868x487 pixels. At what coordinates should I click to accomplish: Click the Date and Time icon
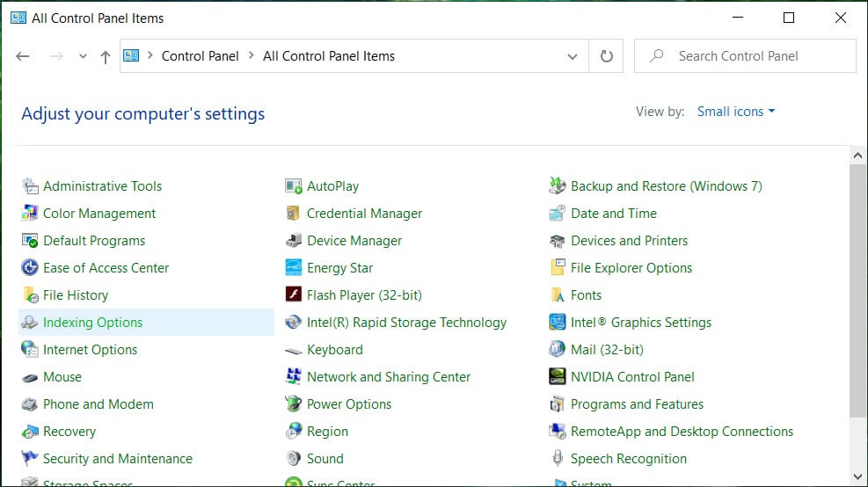(x=557, y=213)
